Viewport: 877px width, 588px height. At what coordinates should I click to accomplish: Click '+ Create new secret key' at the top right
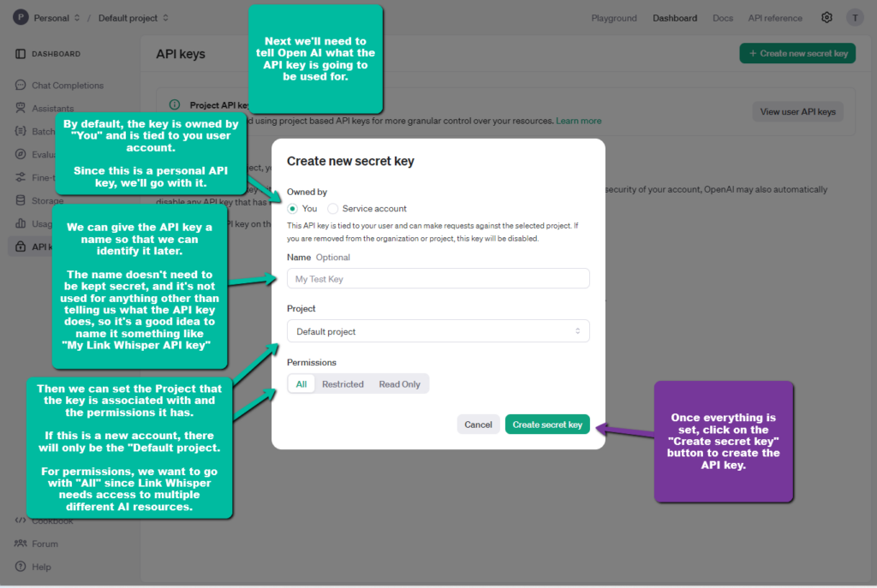point(797,53)
